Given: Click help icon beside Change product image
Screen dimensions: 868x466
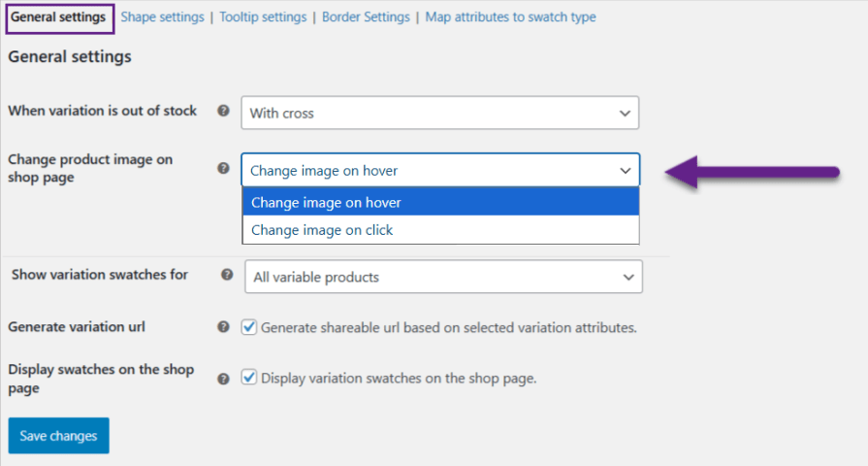Looking at the screenshot, I should 223,168.
